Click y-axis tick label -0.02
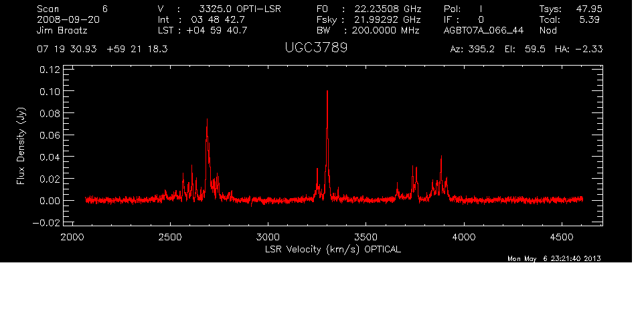 click(x=46, y=222)
